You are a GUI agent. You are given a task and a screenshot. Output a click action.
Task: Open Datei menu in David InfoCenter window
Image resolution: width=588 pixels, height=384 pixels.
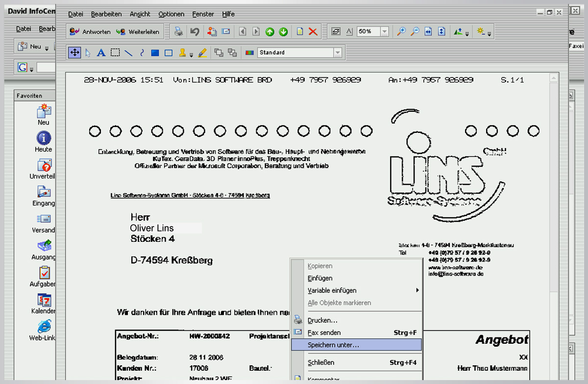coord(24,29)
